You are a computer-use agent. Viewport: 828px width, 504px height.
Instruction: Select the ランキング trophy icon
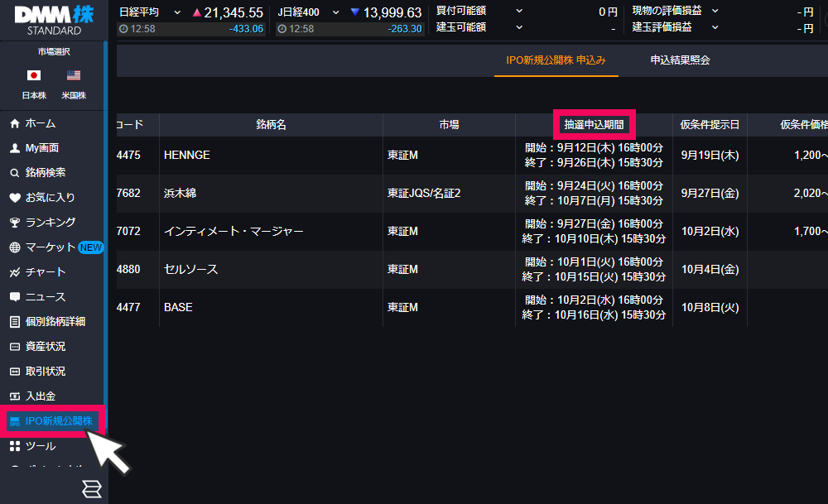(x=14, y=223)
